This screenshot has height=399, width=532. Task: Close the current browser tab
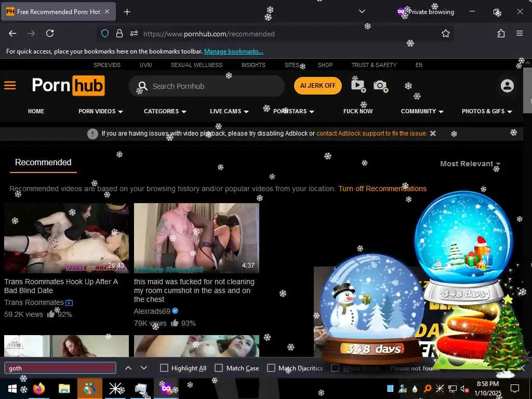pos(107,11)
